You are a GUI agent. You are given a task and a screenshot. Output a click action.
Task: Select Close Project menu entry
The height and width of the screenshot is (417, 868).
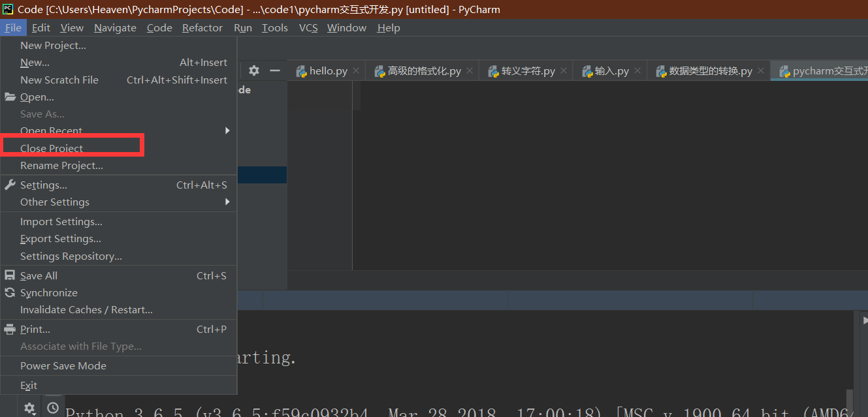pyautogui.click(x=118, y=148)
